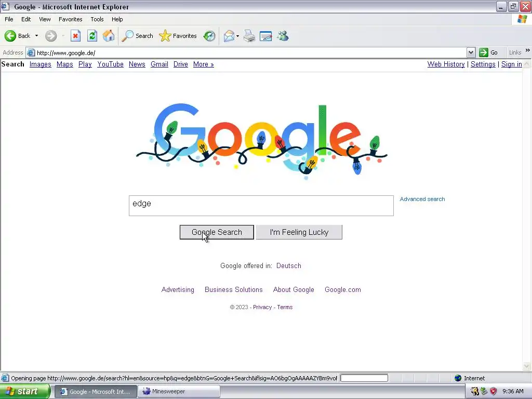Open the Favorites star toolbar button

(x=178, y=36)
